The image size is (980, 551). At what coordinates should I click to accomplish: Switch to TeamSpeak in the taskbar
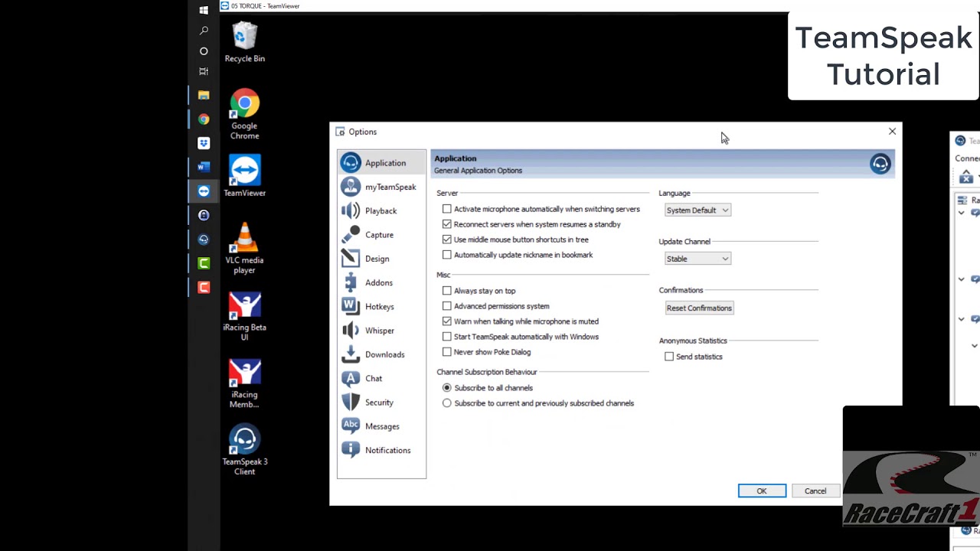[x=204, y=240]
